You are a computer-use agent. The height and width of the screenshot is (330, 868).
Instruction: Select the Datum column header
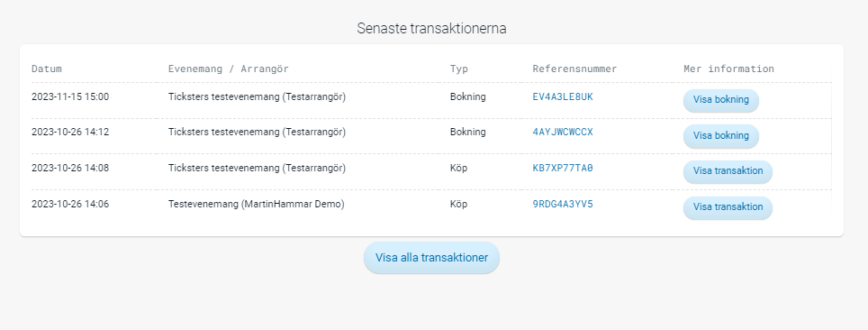pyautogui.click(x=47, y=69)
